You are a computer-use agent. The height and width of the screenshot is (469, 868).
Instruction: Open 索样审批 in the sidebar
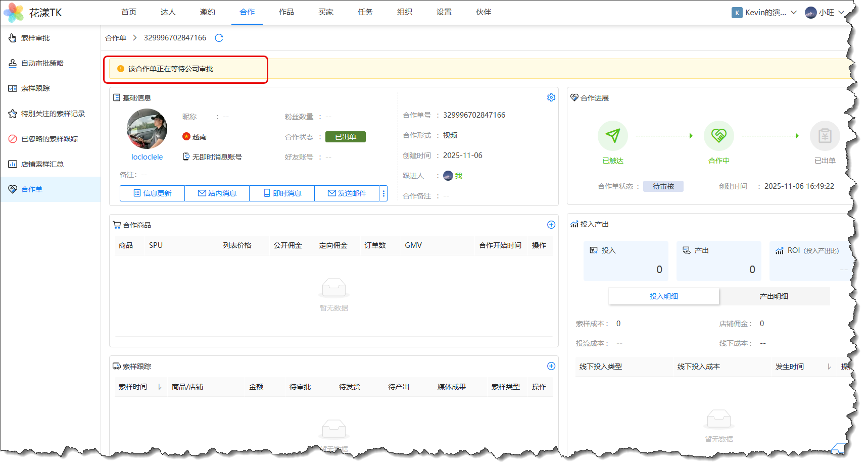coord(35,38)
